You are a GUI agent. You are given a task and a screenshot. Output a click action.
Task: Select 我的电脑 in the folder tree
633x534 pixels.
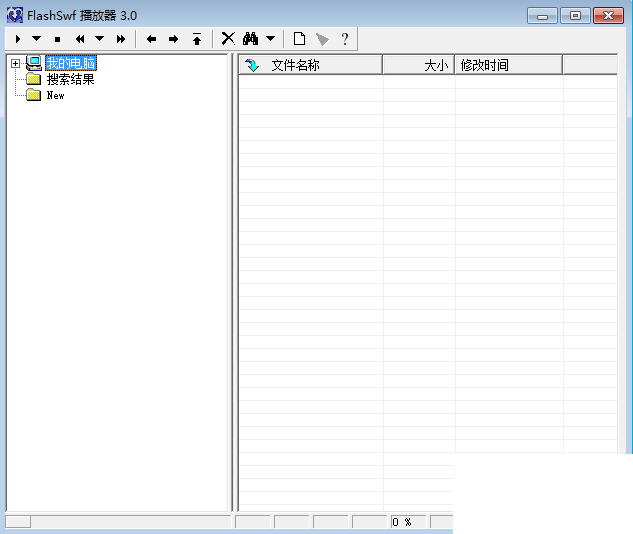click(71, 63)
